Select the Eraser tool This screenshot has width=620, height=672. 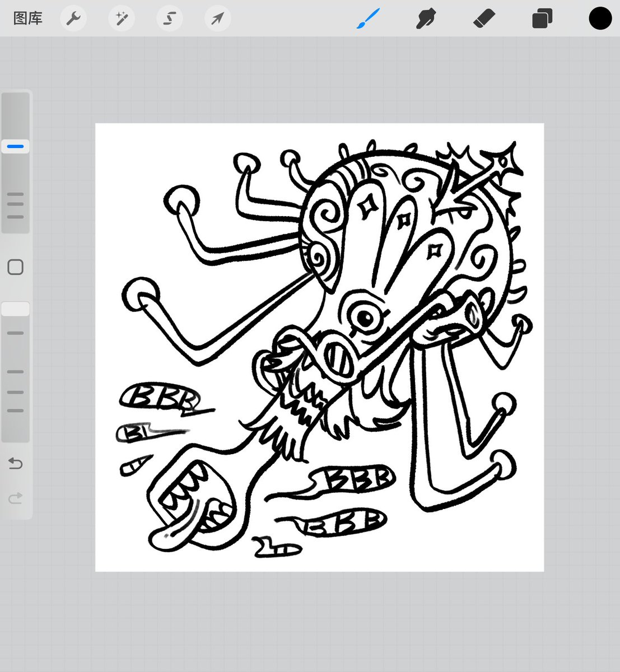[x=484, y=18]
